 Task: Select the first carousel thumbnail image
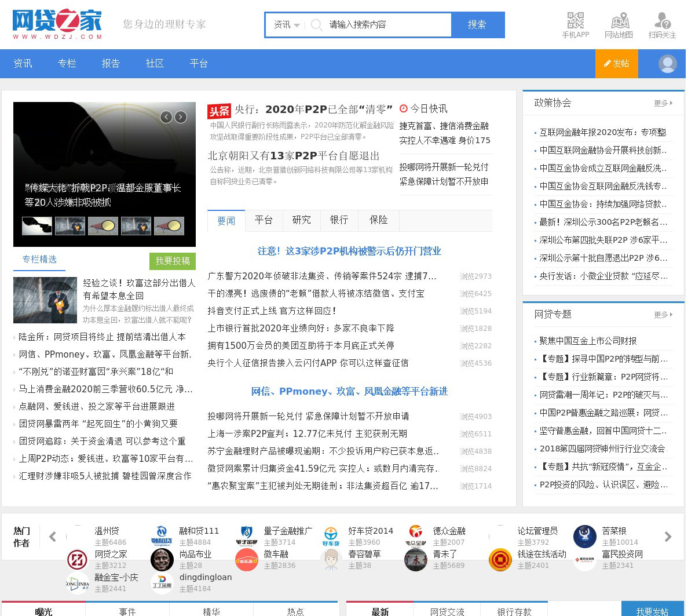37,226
